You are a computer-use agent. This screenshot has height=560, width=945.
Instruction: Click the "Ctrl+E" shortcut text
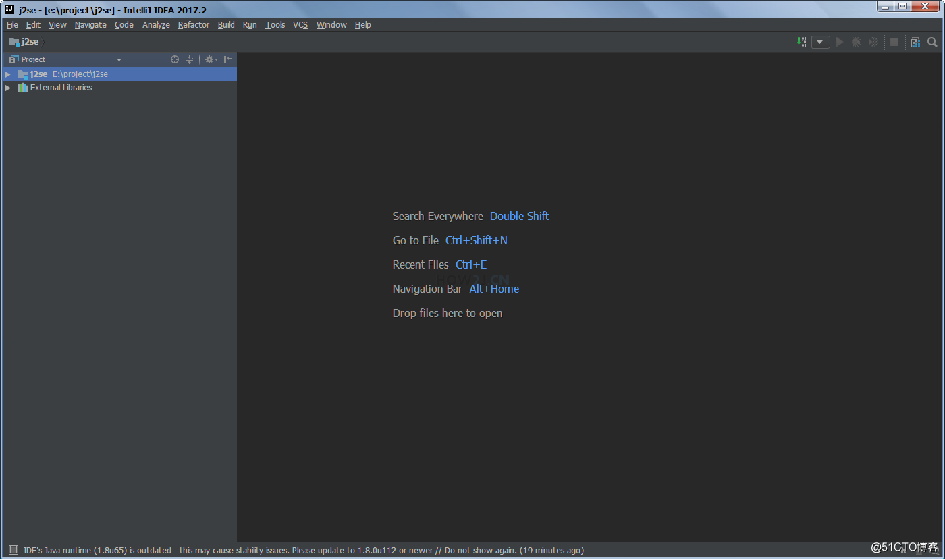point(471,264)
